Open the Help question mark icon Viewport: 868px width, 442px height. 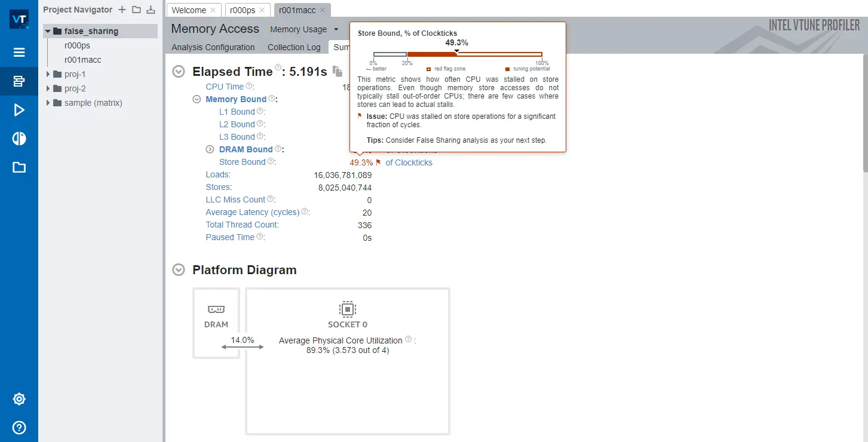click(x=19, y=428)
